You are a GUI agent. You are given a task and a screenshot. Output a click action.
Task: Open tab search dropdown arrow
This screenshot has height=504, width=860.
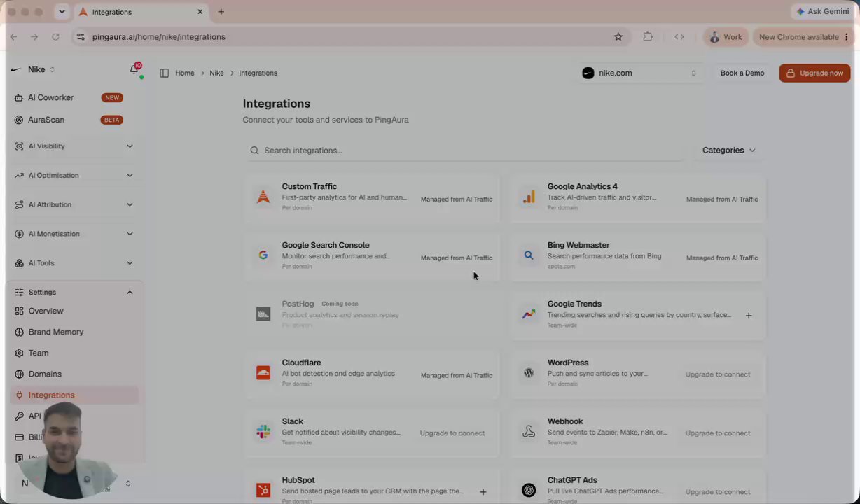point(62,12)
